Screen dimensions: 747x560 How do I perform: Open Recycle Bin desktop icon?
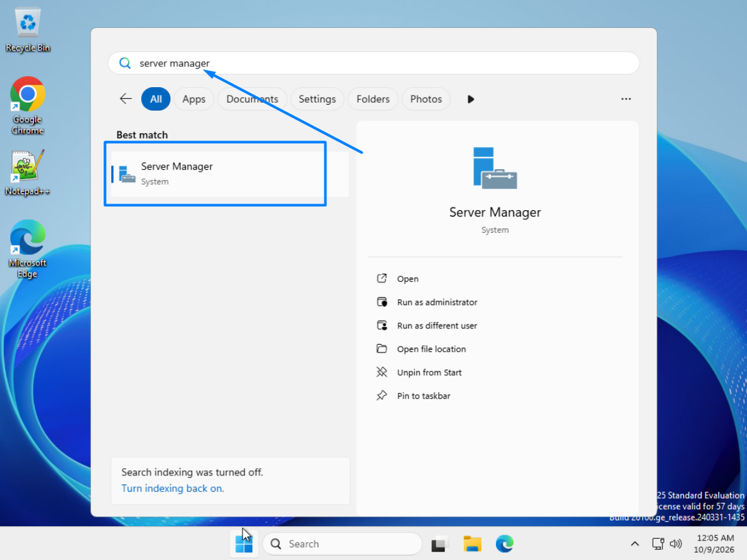pos(28,29)
